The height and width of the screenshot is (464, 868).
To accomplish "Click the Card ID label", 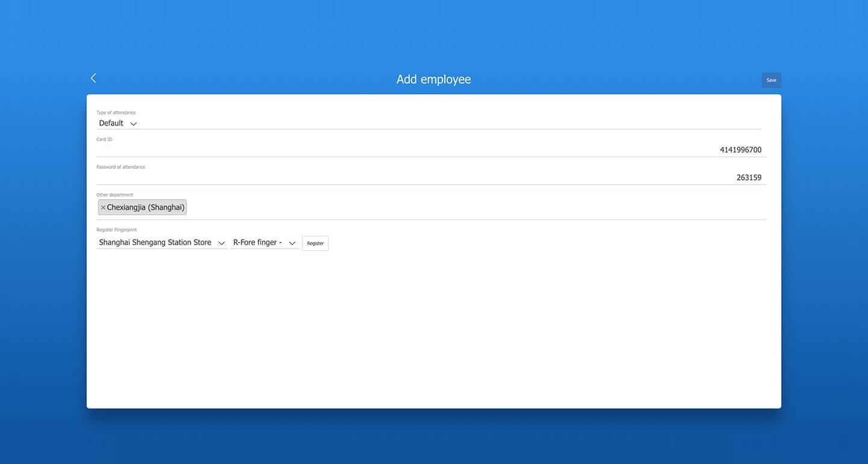I will pos(104,139).
